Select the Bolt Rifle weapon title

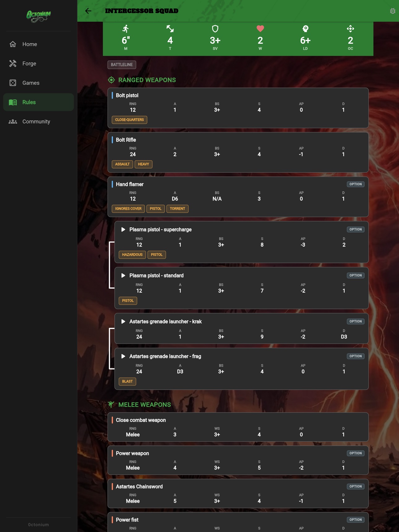point(126,140)
